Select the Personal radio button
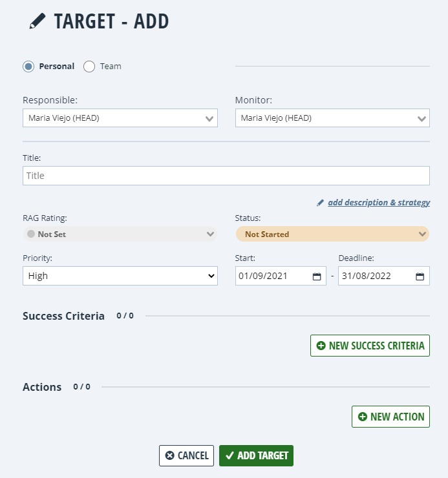 click(28, 66)
